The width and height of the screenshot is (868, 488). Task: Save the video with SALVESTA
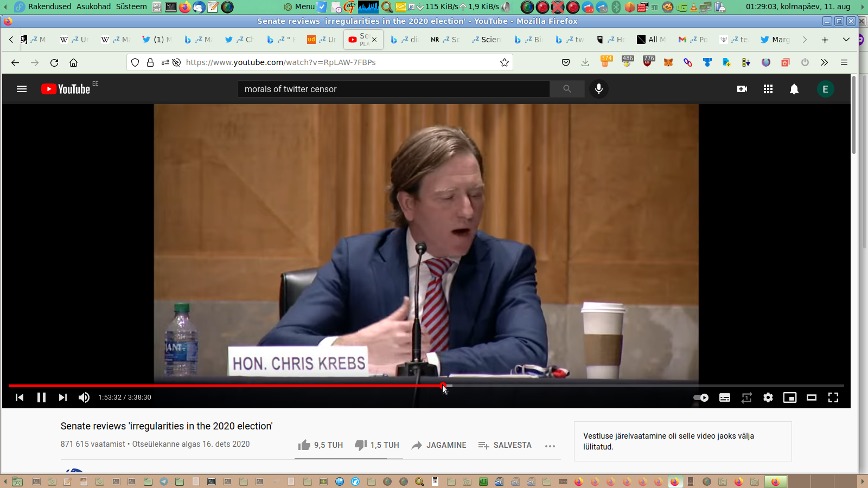pyautogui.click(x=505, y=445)
